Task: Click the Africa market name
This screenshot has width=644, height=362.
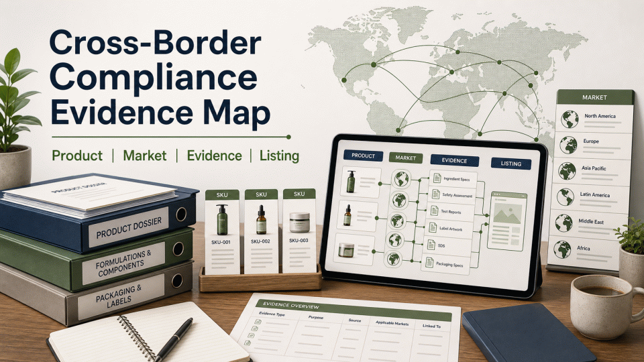Action: pyautogui.click(x=583, y=248)
